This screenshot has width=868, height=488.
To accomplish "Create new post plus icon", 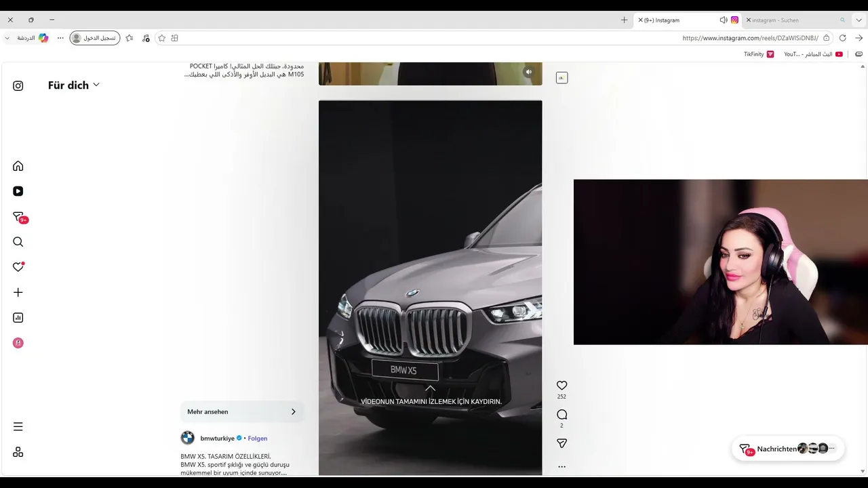I will [x=18, y=292].
